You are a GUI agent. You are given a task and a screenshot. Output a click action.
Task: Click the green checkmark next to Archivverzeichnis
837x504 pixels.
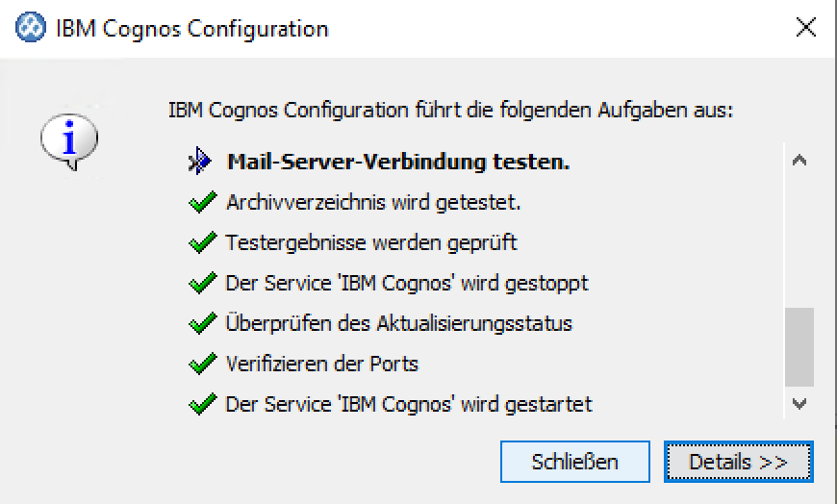[201, 203]
